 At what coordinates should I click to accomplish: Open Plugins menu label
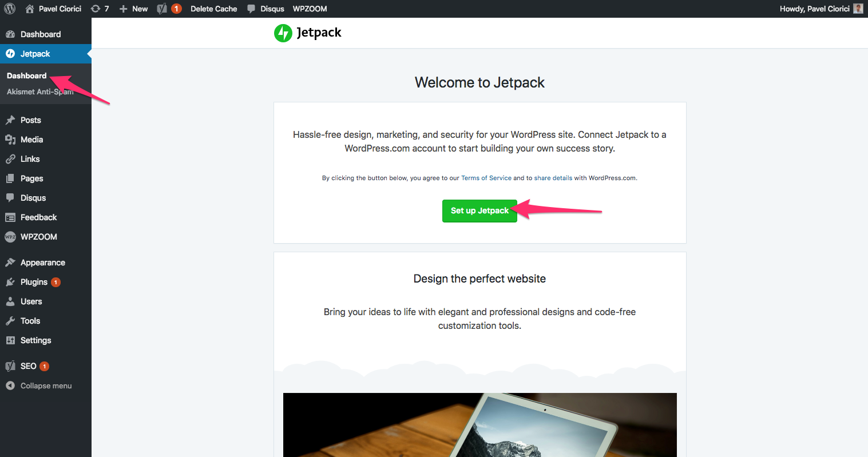(x=34, y=282)
